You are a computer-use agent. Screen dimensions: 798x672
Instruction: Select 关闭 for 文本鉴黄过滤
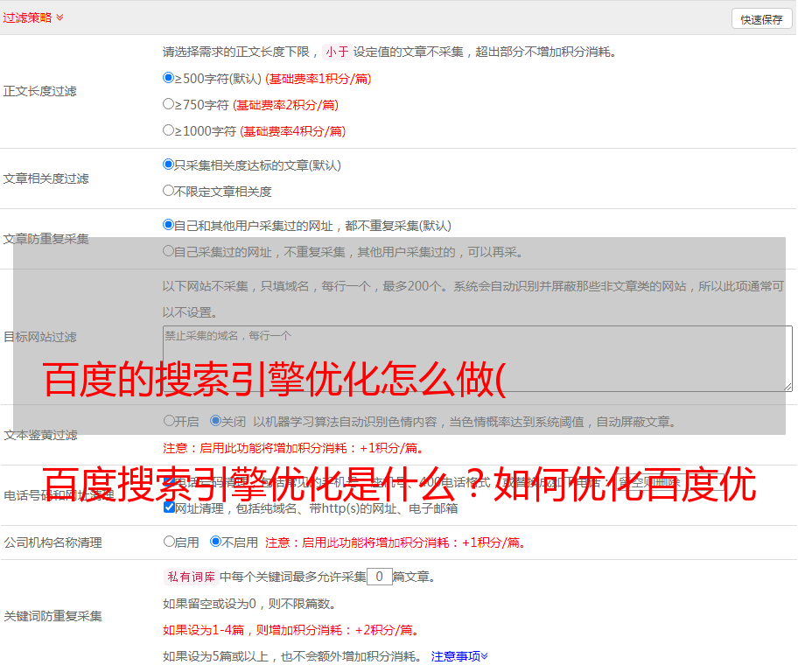(215, 421)
